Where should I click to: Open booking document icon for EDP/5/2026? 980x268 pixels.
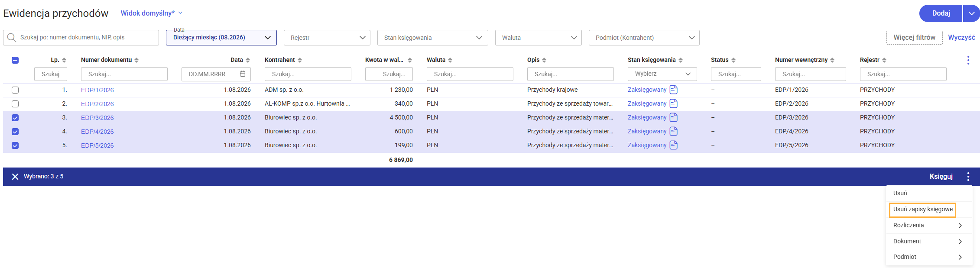point(674,145)
